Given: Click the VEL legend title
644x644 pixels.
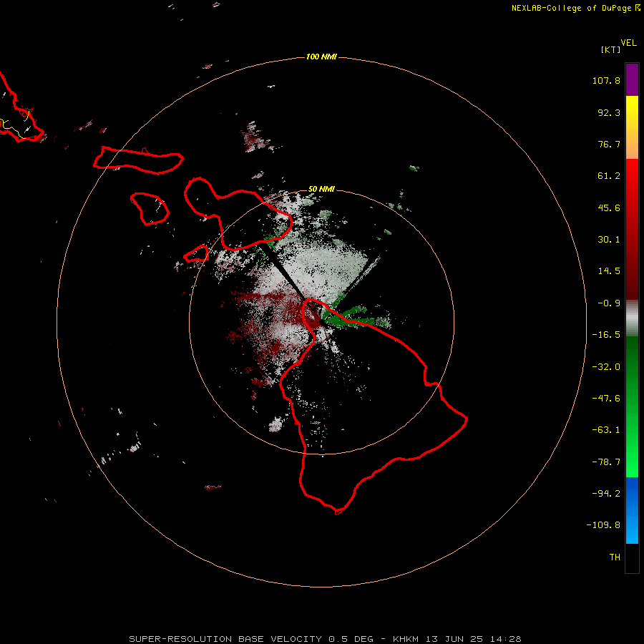Looking at the screenshot, I should [629, 43].
